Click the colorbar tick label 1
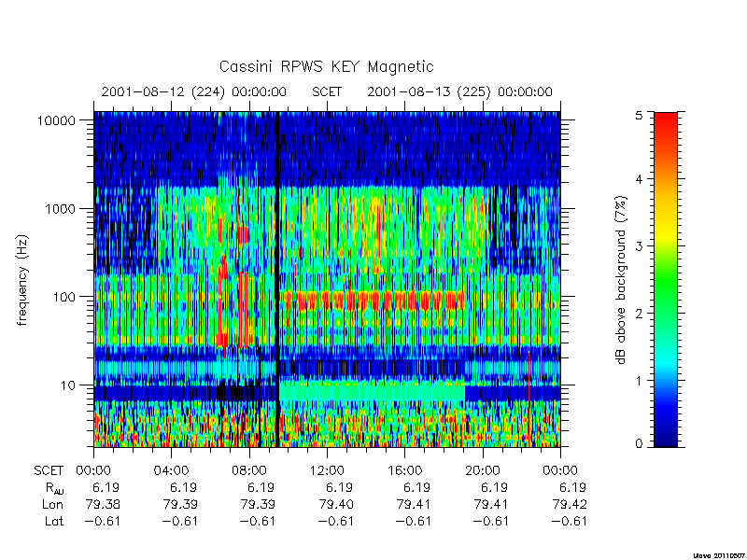This screenshot has width=747, height=560. tap(639, 381)
